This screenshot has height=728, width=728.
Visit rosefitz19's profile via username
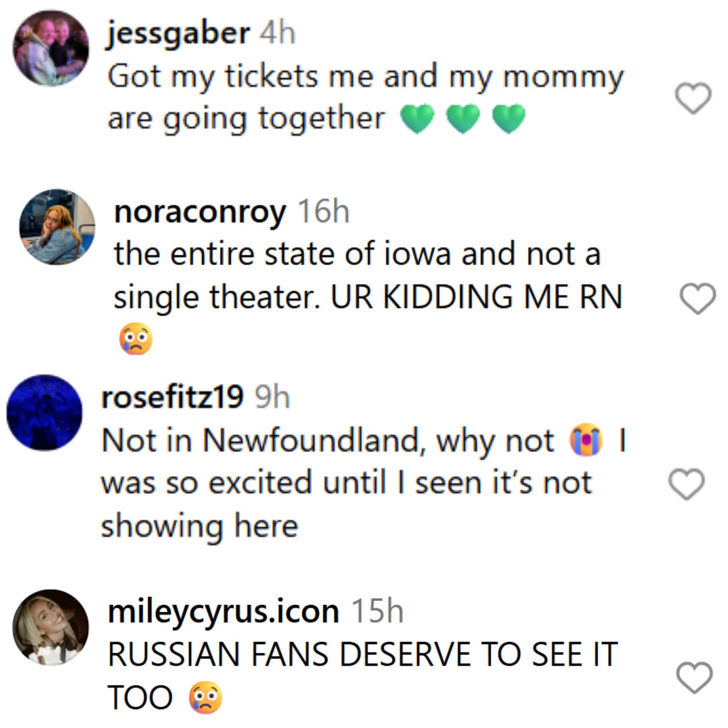pos(172,397)
